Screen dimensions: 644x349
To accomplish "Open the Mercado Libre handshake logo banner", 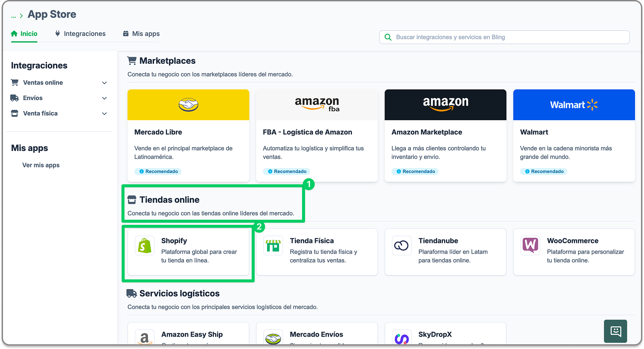I will pos(188,105).
